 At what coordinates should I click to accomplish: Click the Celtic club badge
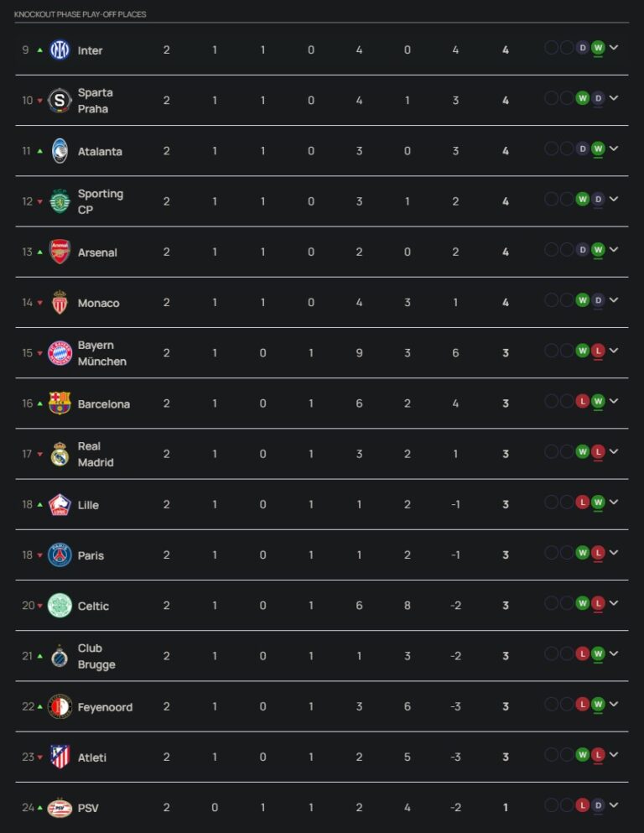tap(60, 606)
